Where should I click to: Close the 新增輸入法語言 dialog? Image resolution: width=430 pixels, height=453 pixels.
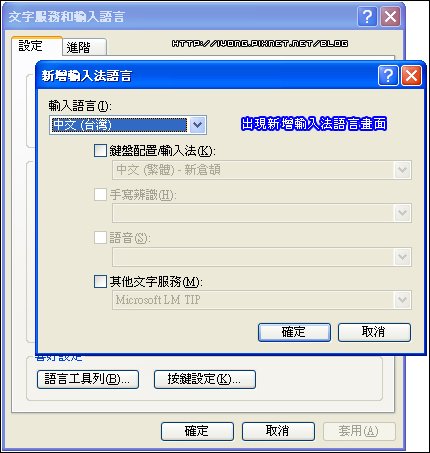(x=411, y=76)
